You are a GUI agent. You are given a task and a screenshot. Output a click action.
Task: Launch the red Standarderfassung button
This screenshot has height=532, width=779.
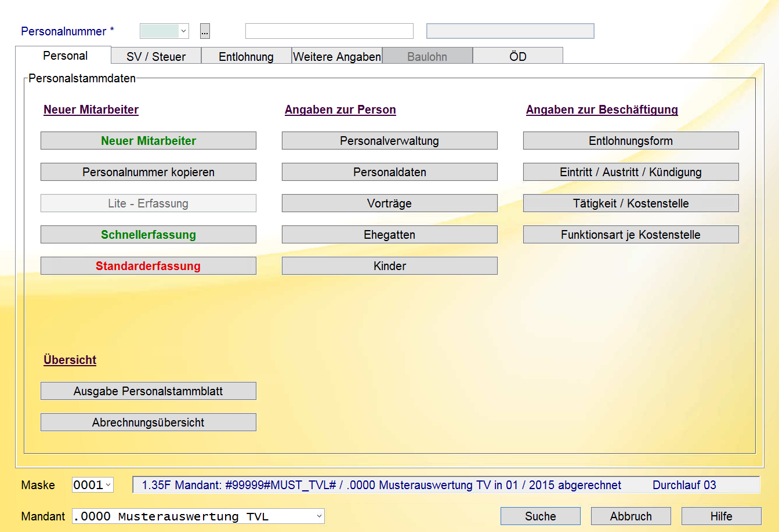pos(148,266)
